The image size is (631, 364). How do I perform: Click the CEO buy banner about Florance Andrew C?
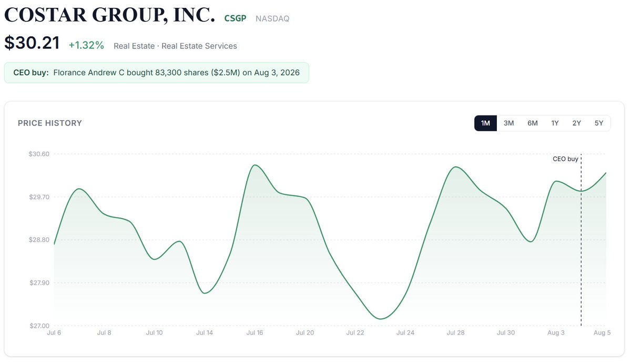(x=156, y=72)
